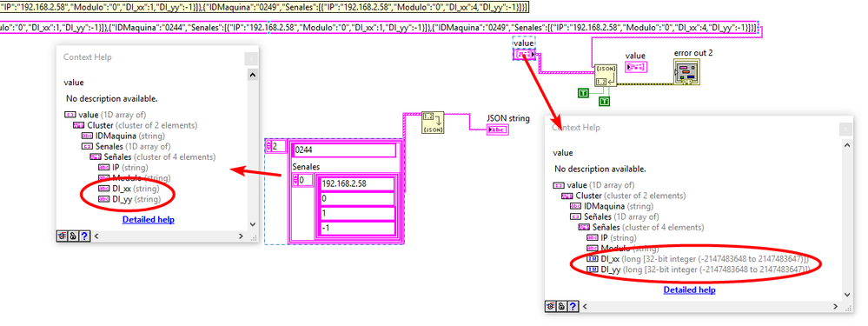This screenshot has width=868, height=326.
Task: Click 'Señales (1D array of)' row in the 32-bit integer help
Action: tap(614, 217)
